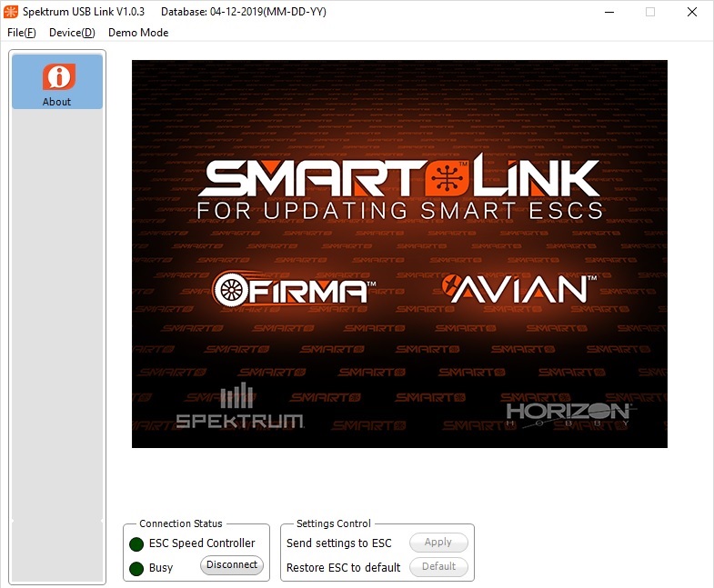Maximize the application window
The height and width of the screenshot is (588, 714).
[650, 12]
